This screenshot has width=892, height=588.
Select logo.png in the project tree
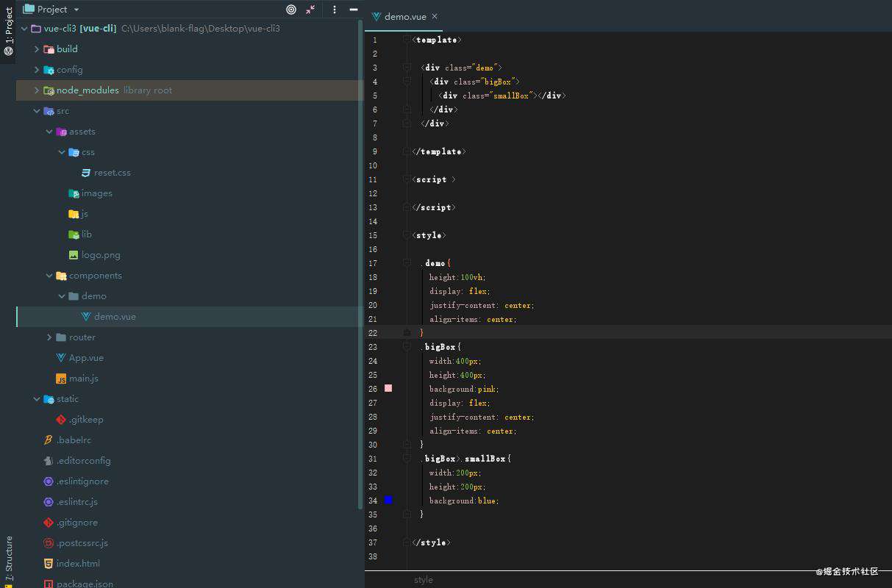pos(101,255)
